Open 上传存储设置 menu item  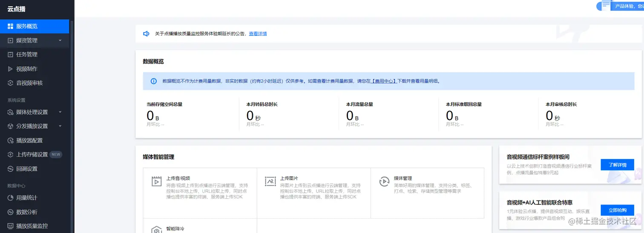pos(34,154)
